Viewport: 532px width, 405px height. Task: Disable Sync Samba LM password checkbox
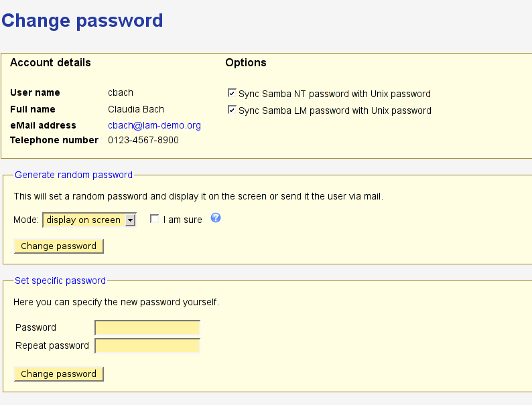point(232,110)
